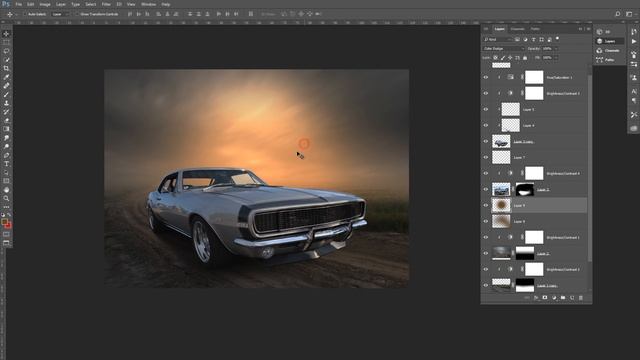This screenshot has height=360, width=640.
Task: Open the Fill value dropdown arrow
Action: [556, 58]
